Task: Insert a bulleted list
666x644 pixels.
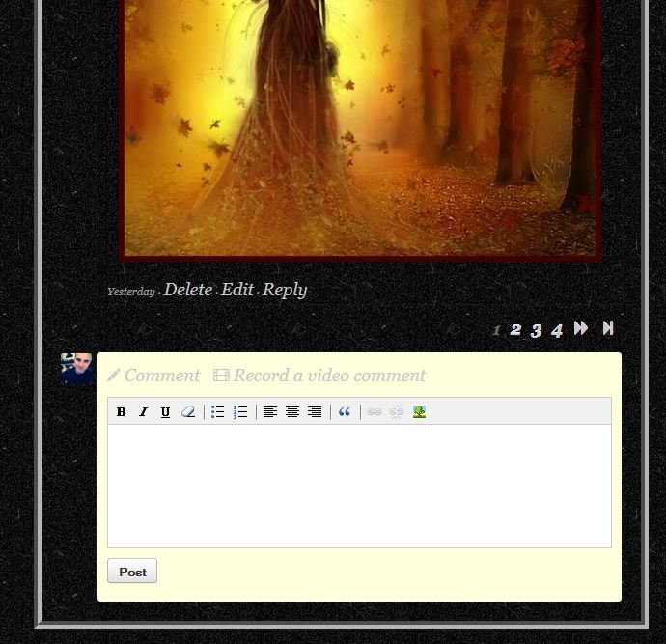Action: point(218,411)
